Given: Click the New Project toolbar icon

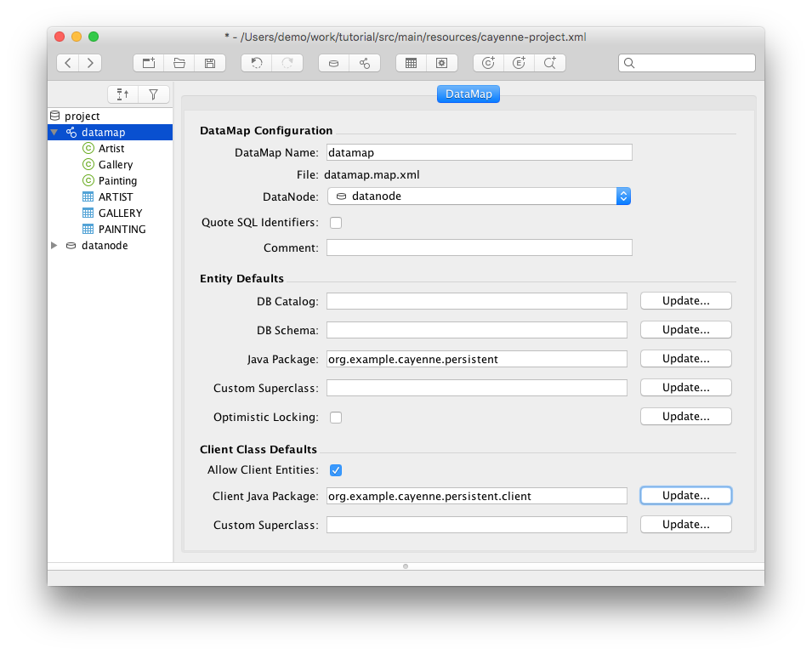Looking at the screenshot, I should point(149,63).
